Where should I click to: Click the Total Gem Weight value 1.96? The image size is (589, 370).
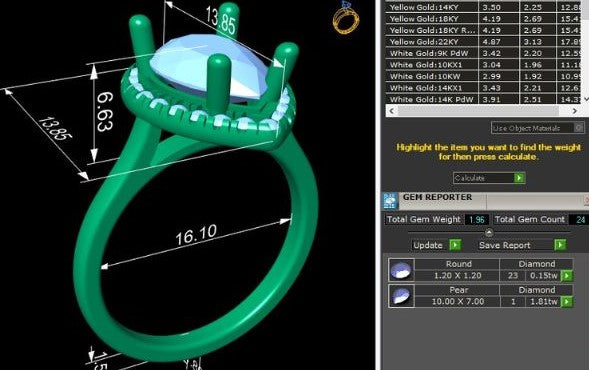477,219
